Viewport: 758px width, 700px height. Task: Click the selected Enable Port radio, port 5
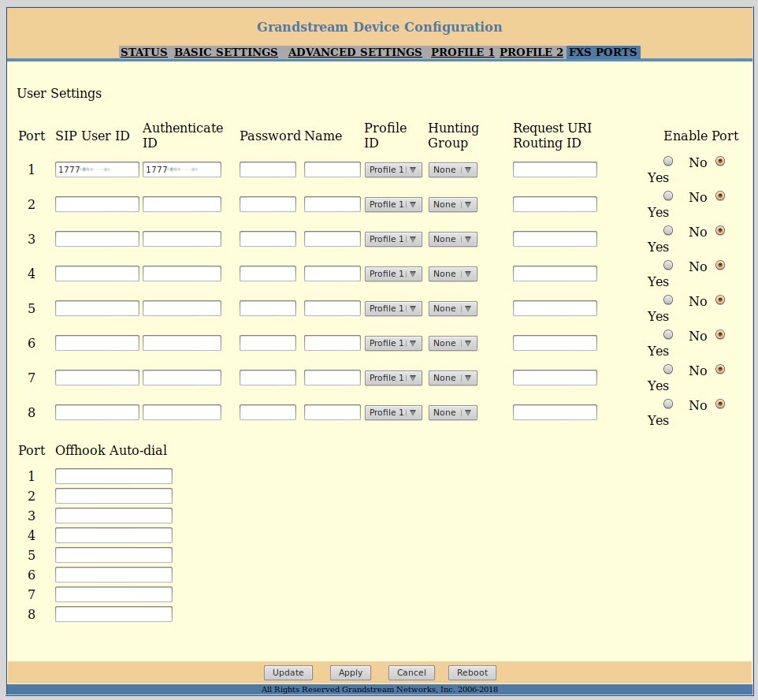click(x=720, y=300)
